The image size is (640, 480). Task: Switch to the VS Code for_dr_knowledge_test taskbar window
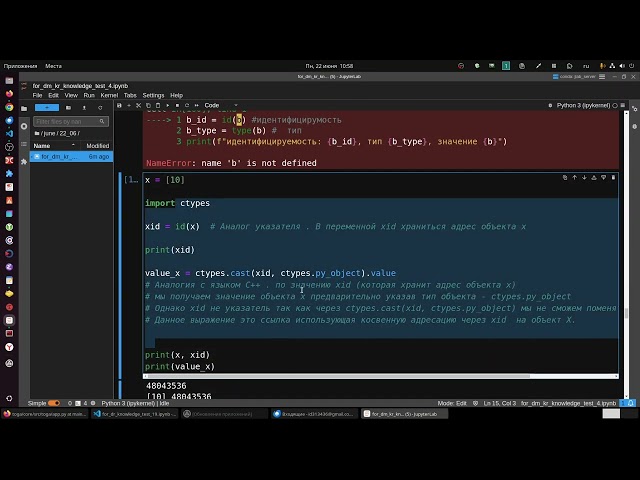(x=134, y=414)
